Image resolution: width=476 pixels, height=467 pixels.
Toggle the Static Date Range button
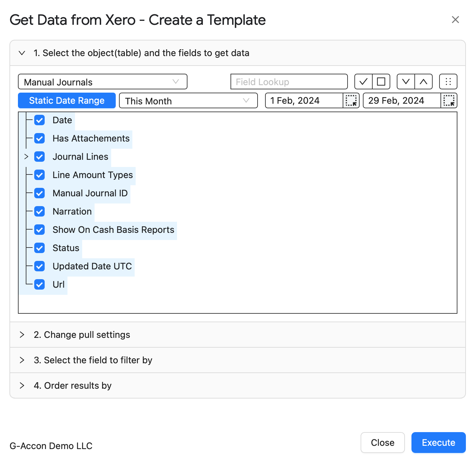click(x=67, y=100)
